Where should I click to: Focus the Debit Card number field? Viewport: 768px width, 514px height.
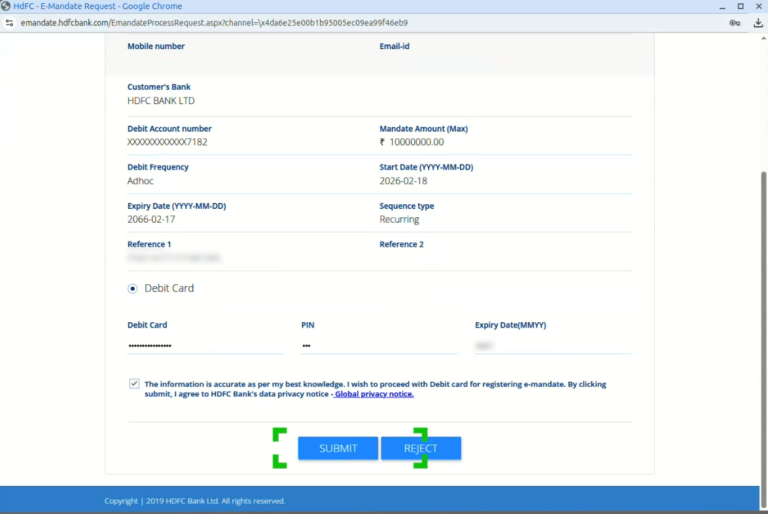(205, 345)
